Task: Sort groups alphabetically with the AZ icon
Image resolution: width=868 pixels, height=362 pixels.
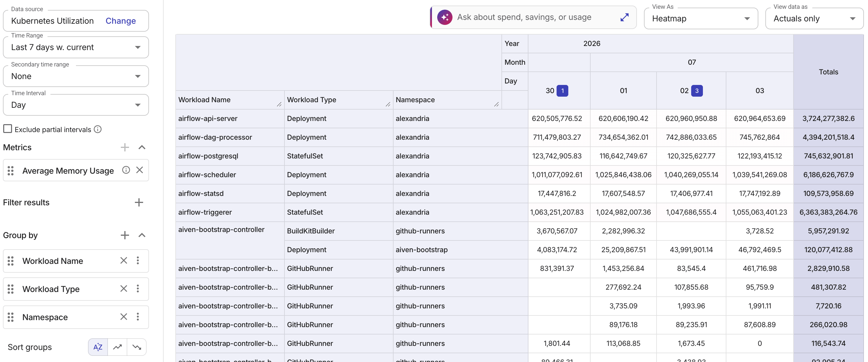Action: coord(98,347)
